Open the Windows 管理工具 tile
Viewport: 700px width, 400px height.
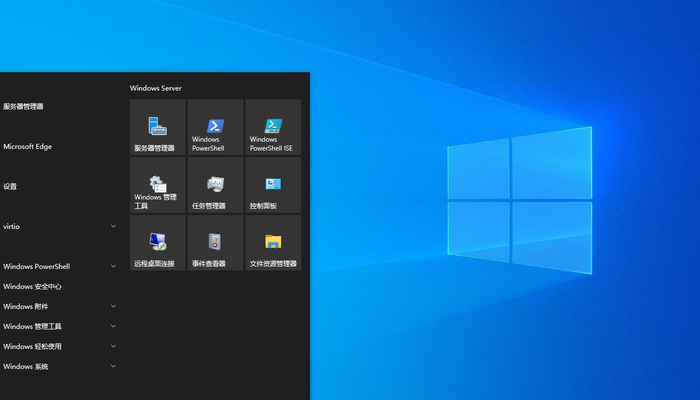tap(158, 185)
